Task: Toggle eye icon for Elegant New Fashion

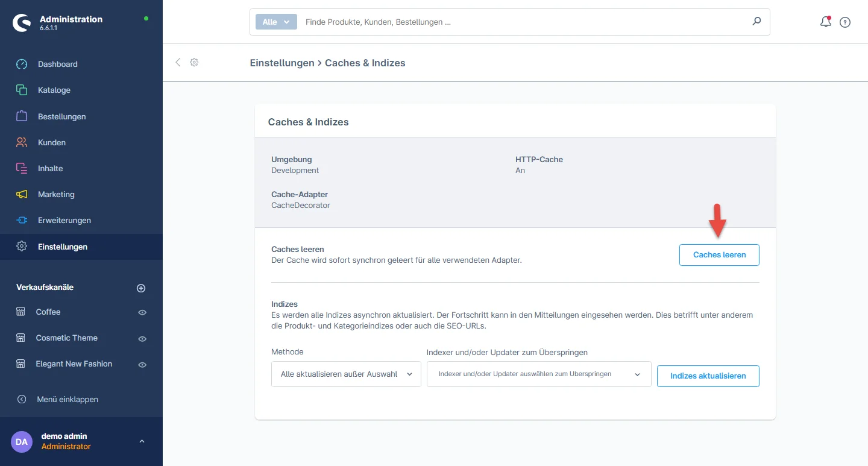Action: [142, 365]
